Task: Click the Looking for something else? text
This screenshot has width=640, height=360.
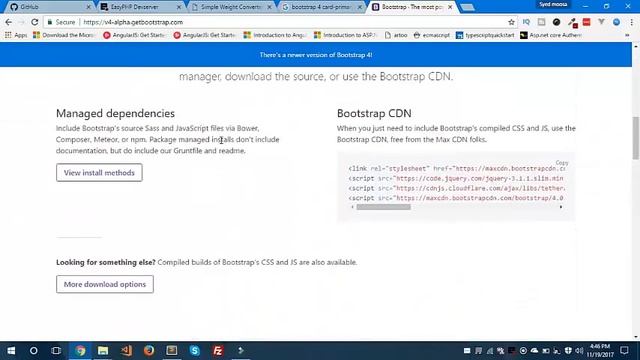Action: pos(106,262)
